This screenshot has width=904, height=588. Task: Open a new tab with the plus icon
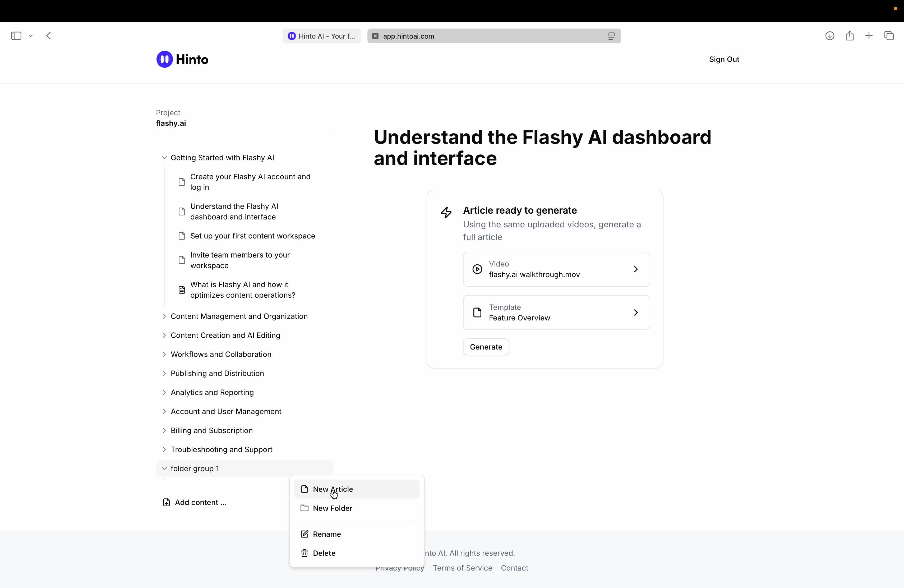coord(869,36)
